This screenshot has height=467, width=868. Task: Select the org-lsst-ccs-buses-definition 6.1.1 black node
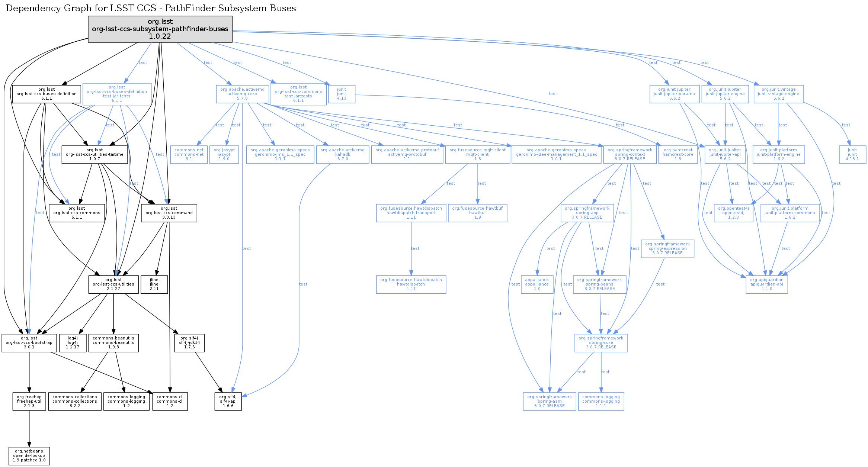coord(47,94)
